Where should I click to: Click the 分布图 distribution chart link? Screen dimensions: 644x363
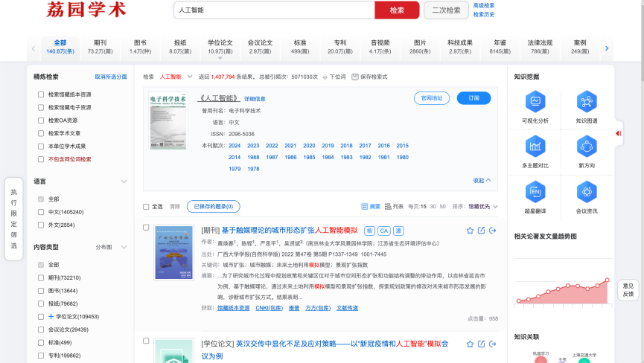[x=103, y=247]
